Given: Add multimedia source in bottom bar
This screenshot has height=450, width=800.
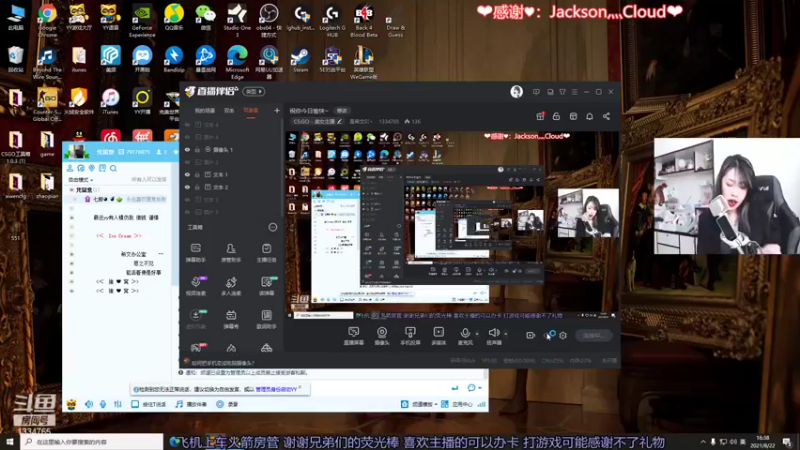Looking at the screenshot, I should point(438,336).
